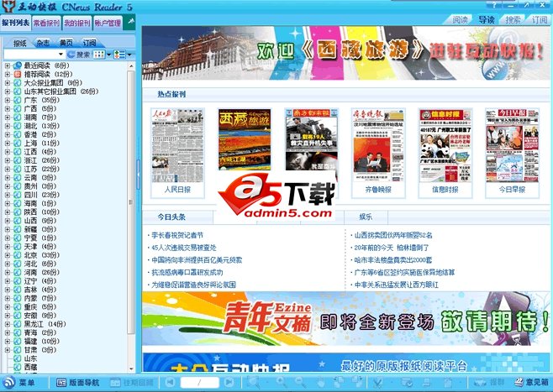Open the 账户管理 tab

coord(108,24)
